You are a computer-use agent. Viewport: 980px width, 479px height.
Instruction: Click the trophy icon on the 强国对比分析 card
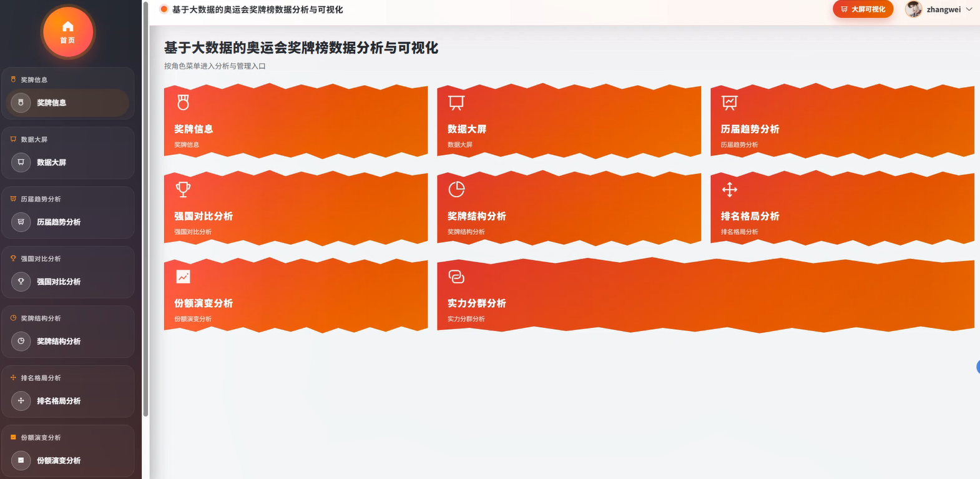pos(183,189)
